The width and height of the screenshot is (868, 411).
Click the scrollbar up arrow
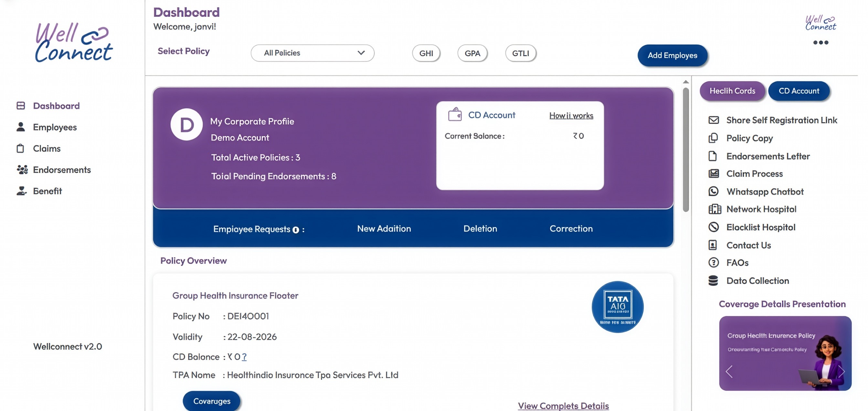(x=686, y=82)
